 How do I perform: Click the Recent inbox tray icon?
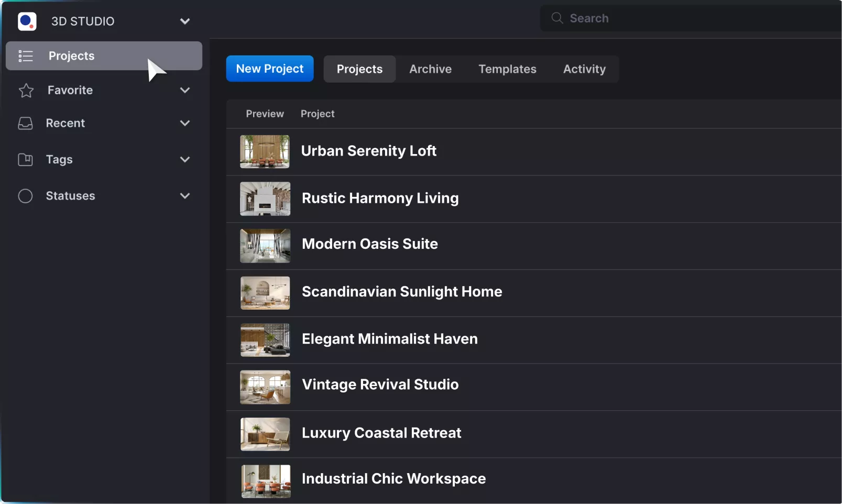tap(25, 124)
